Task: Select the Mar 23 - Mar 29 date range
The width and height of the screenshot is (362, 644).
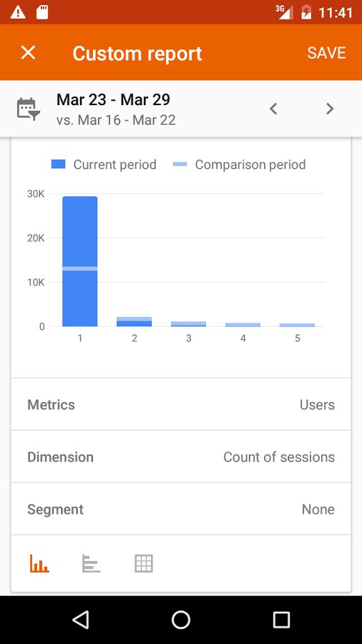Action: tap(113, 99)
